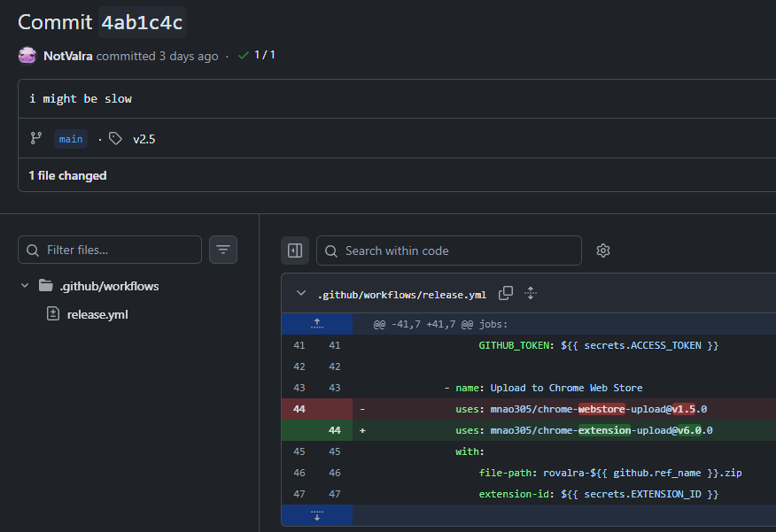The width and height of the screenshot is (776, 532).
Task: Click into the Filter files input field
Action: point(110,250)
